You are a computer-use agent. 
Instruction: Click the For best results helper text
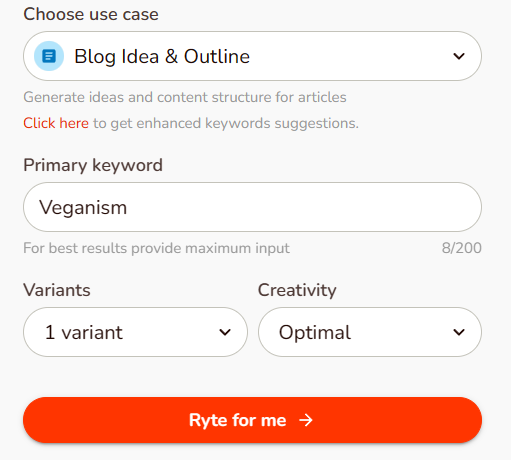pos(156,248)
